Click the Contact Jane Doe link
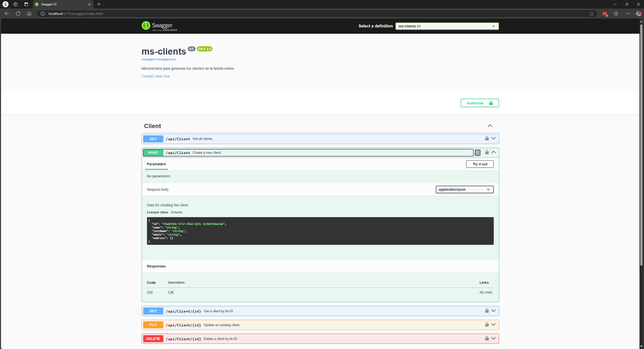This screenshot has width=644, height=349. [x=156, y=76]
